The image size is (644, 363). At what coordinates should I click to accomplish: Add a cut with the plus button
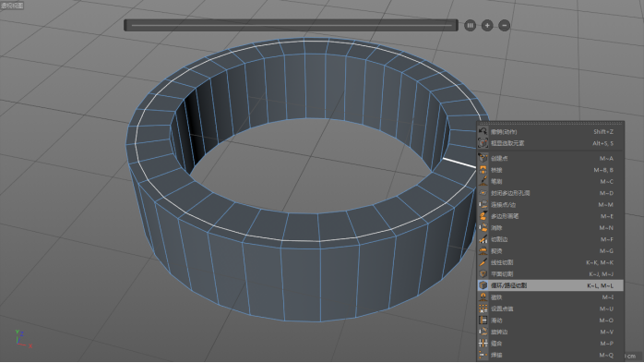pyautogui.click(x=487, y=26)
